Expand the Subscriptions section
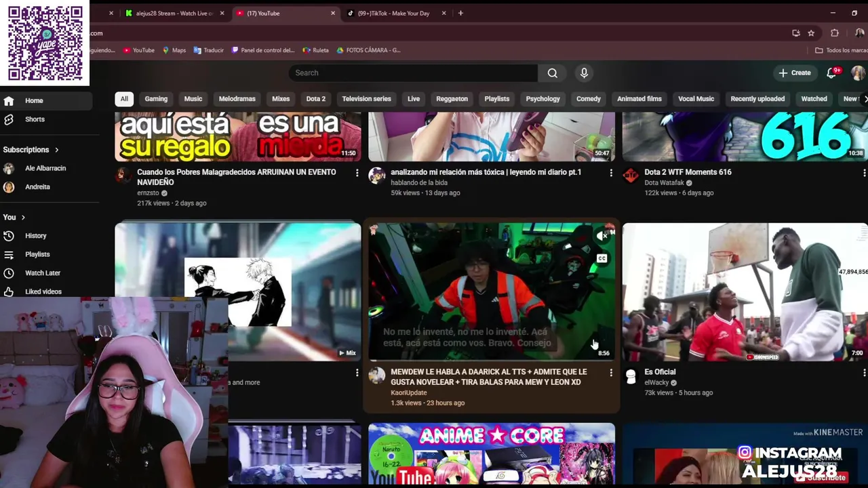868x488 pixels. coord(31,150)
